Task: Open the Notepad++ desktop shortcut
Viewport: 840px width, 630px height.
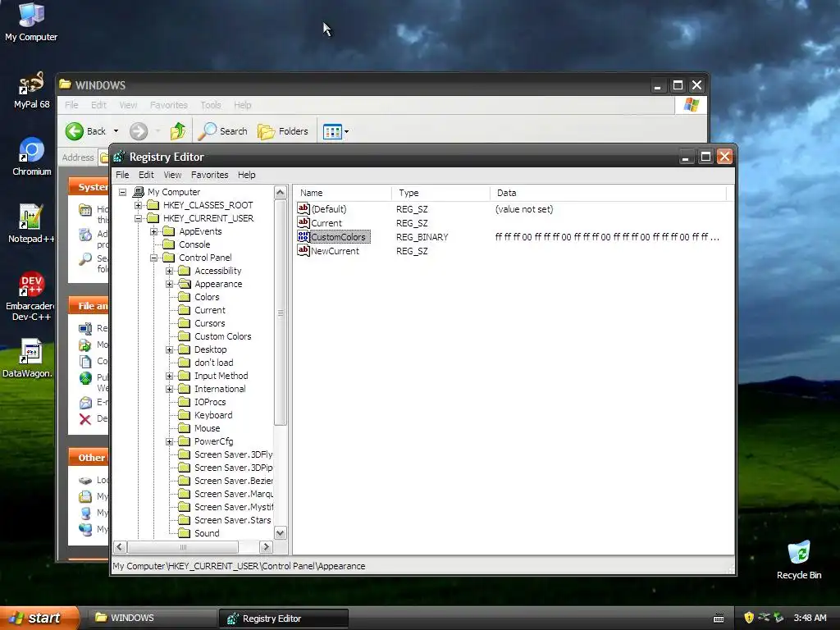Action: click(x=30, y=223)
